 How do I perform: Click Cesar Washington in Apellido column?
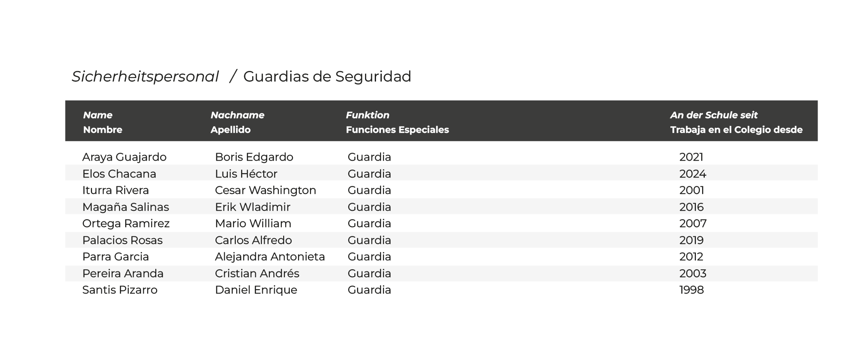point(265,190)
